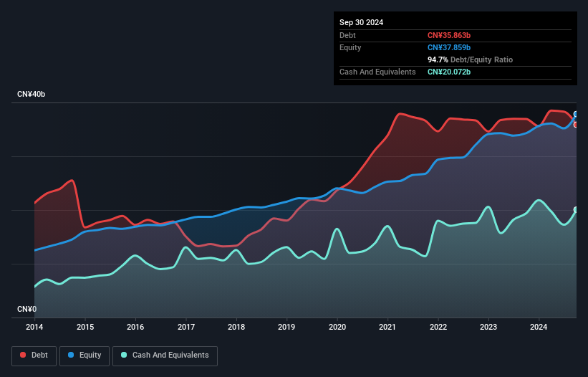
Task: Click the red Debt legend dot
Action: 23,355
